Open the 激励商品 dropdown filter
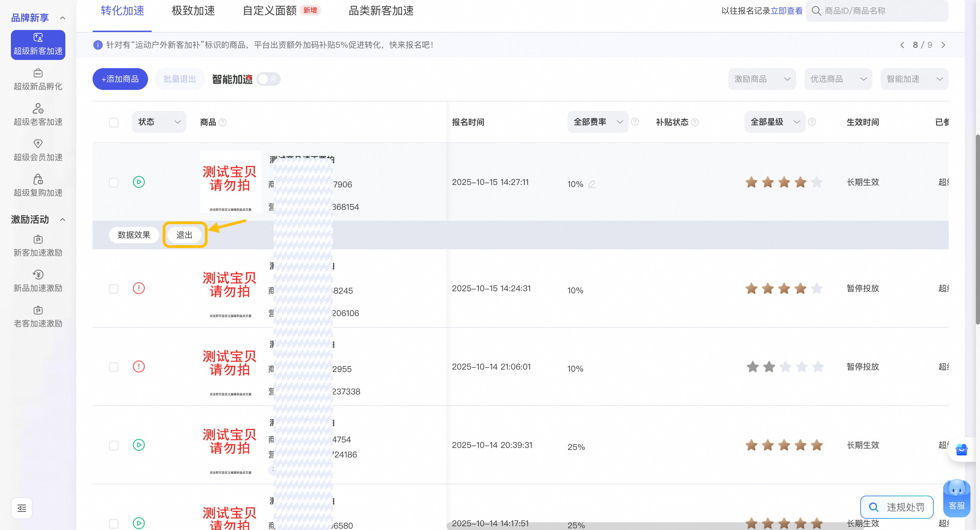This screenshot has height=530, width=980. coord(762,79)
